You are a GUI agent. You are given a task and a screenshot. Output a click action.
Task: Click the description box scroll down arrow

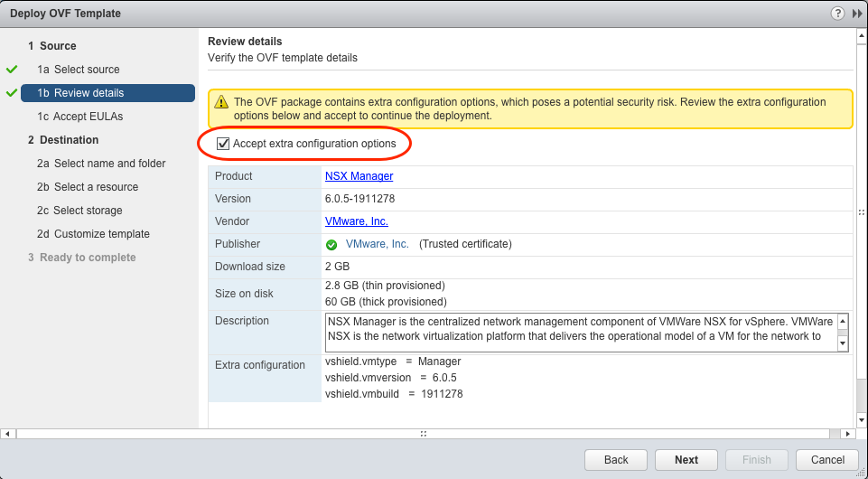pos(843,343)
